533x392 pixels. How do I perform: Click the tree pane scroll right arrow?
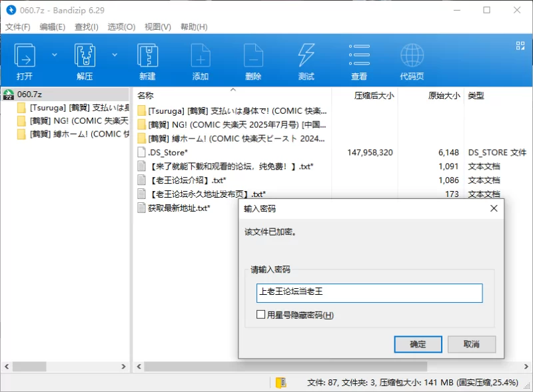123,367
